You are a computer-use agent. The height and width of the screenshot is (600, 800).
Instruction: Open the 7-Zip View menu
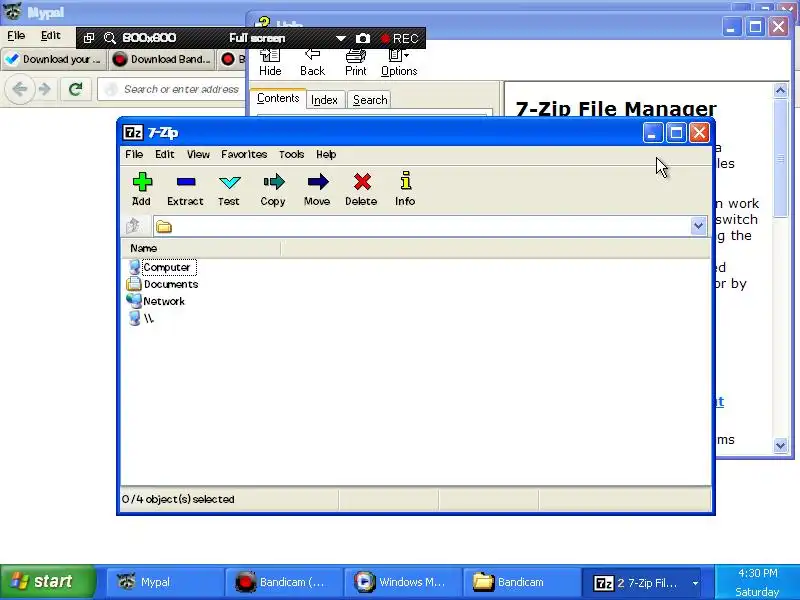click(198, 154)
